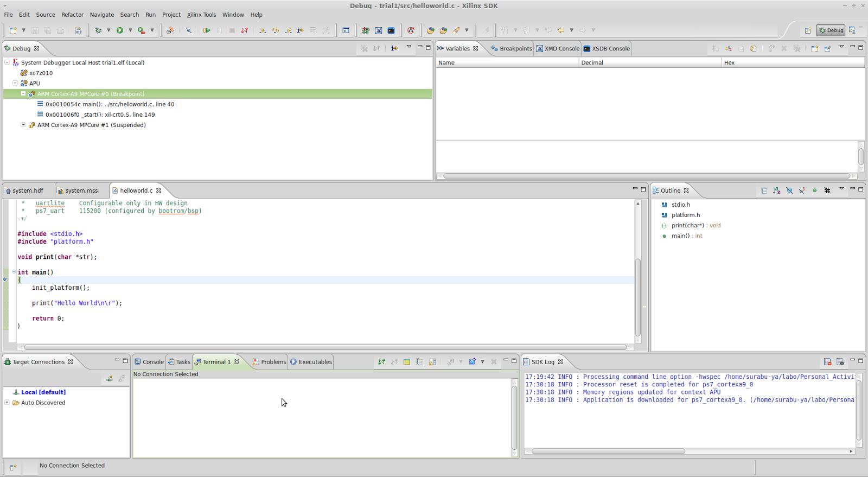Click the Step Return icon
Screen dimensions: 868x477
point(288,30)
